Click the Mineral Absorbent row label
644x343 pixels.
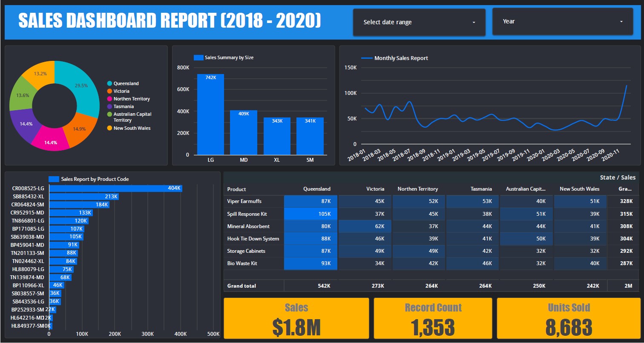[248, 226]
